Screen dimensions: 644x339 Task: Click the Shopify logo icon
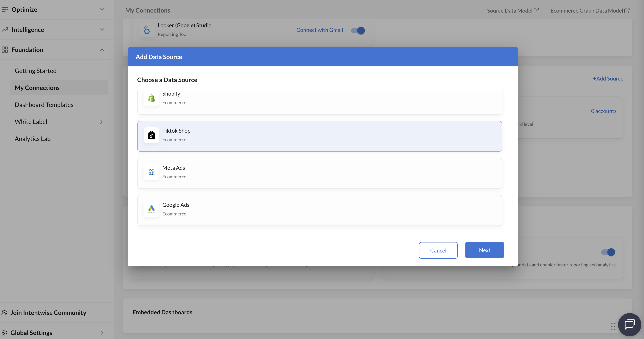coord(152,98)
